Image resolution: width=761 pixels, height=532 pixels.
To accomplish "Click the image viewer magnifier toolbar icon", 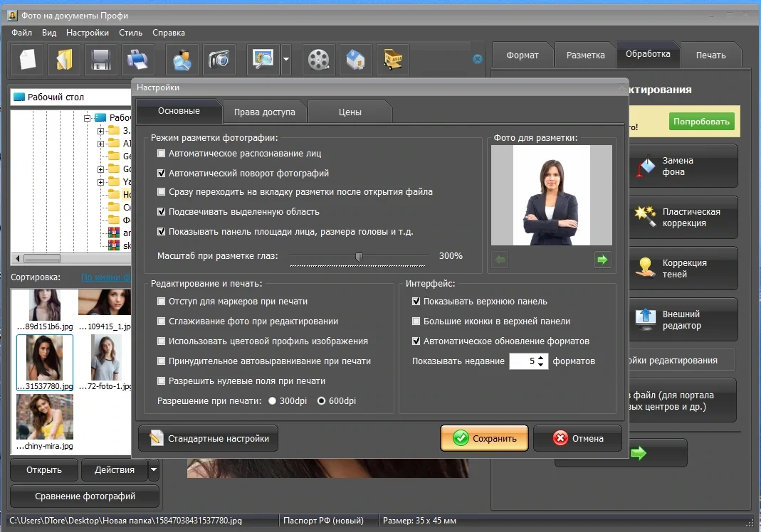I will (x=263, y=60).
